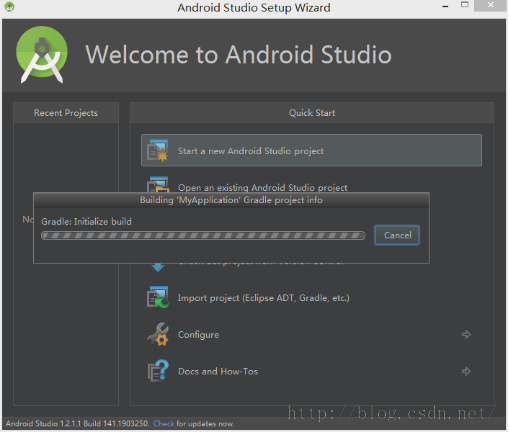This screenshot has width=509, height=433.
Task: Click the new Android Studio project icon
Action: click(x=158, y=151)
